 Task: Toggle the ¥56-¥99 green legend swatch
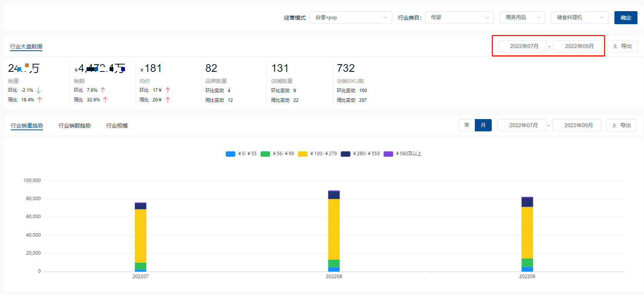tap(265, 154)
